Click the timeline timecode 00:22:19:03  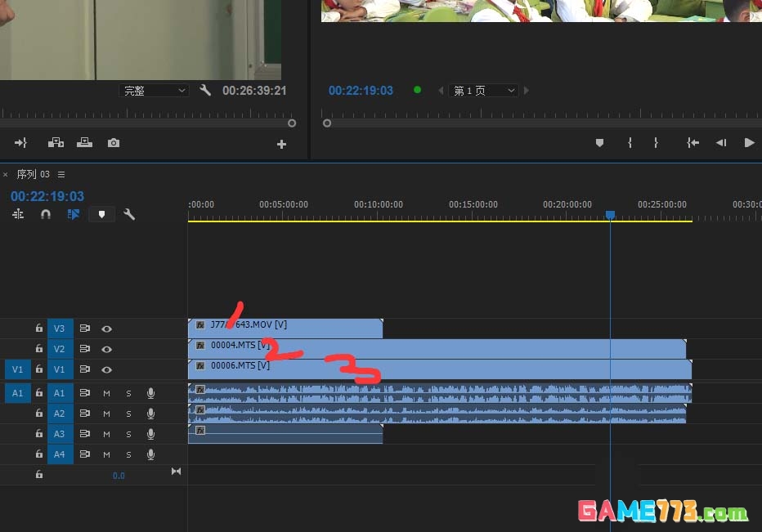[x=47, y=196]
